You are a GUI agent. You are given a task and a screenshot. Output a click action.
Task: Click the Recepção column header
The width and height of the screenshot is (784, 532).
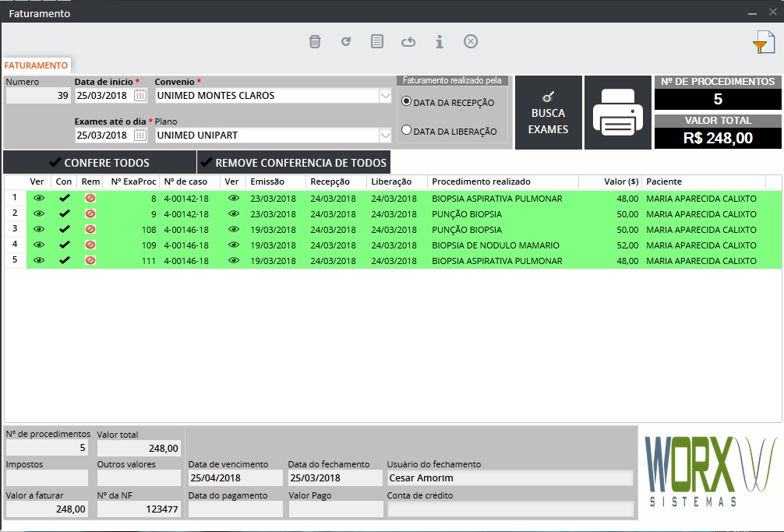coord(336,181)
